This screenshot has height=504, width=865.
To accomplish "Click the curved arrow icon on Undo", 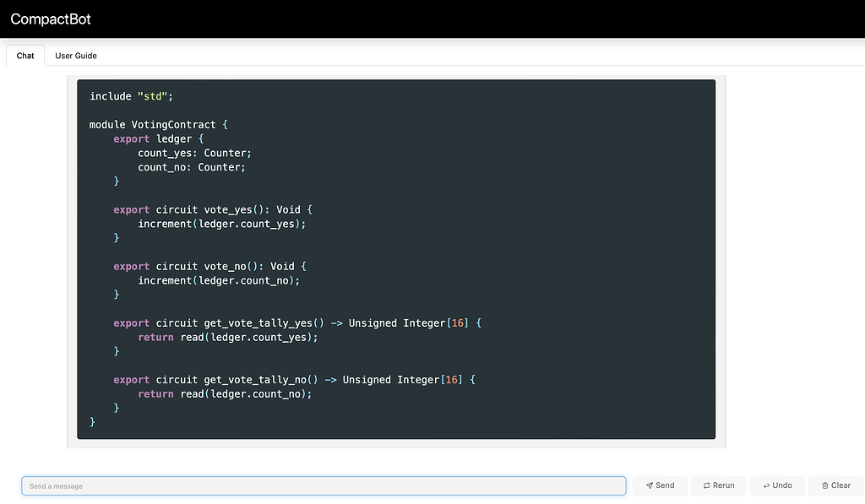I will coord(765,485).
